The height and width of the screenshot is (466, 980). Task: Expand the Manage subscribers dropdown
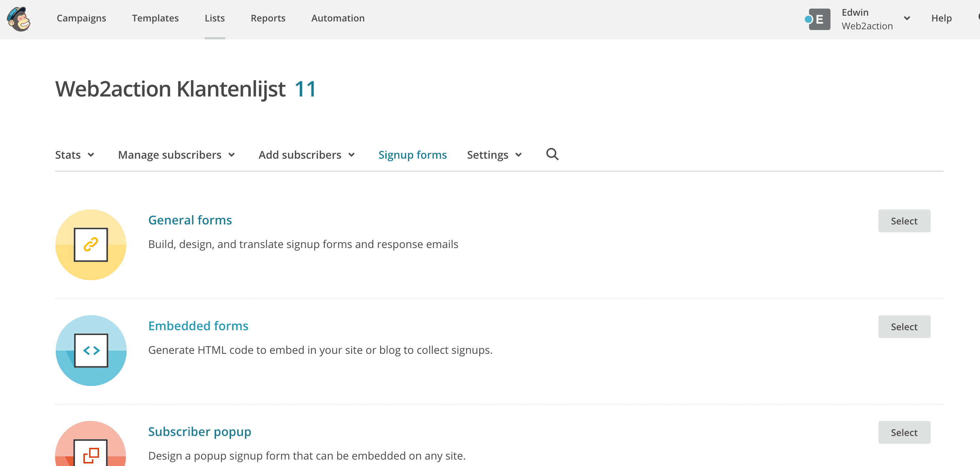coord(177,155)
